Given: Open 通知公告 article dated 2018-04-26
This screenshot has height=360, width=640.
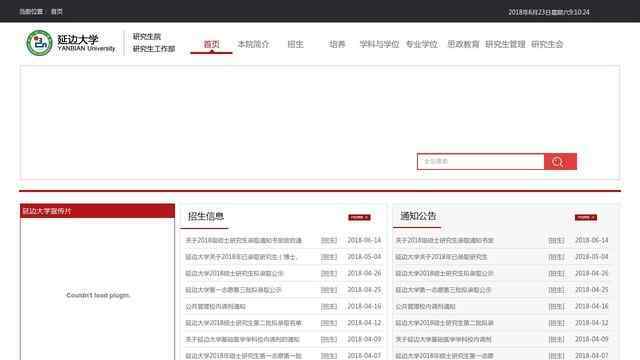Looking at the screenshot, I should coord(444,273).
